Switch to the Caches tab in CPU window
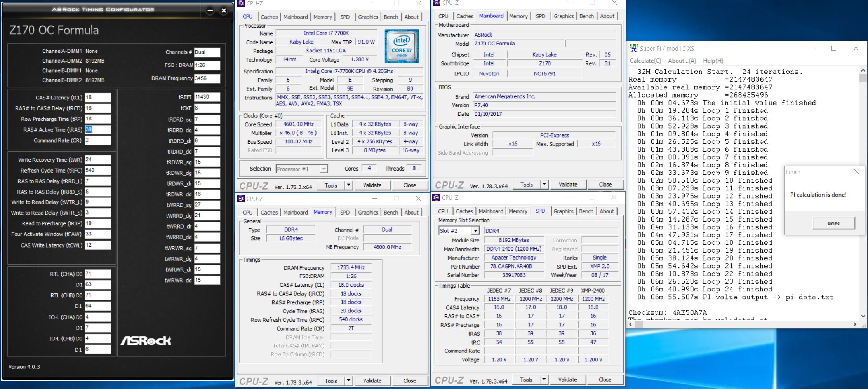The image size is (868, 389). point(269,17)
